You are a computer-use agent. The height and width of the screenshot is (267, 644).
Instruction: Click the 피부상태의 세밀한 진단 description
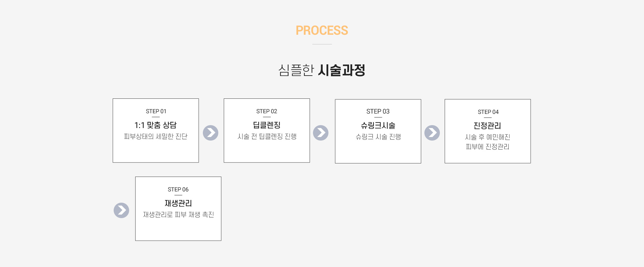pos(156,136)
